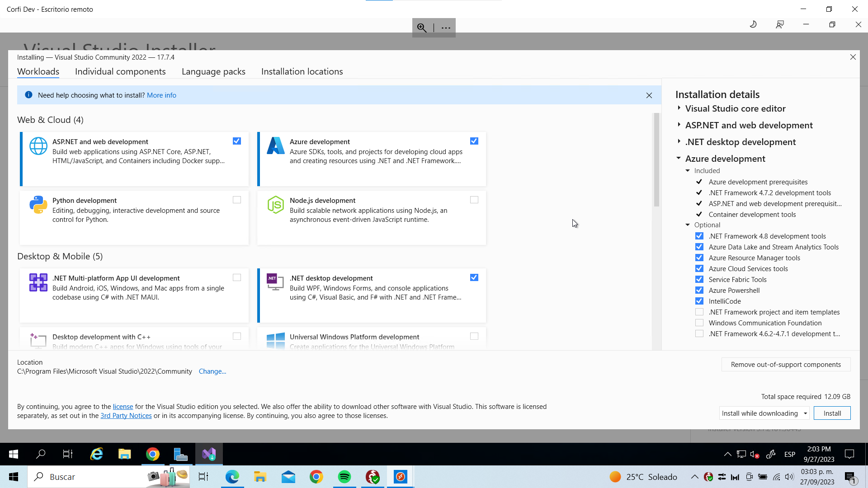868x488 pixels.
Task: Click the ASP.NET globe workload icon
Action: 38,146
